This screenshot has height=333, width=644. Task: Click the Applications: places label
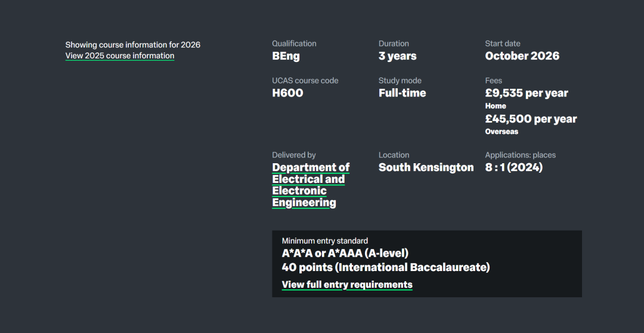coord(521,155)
